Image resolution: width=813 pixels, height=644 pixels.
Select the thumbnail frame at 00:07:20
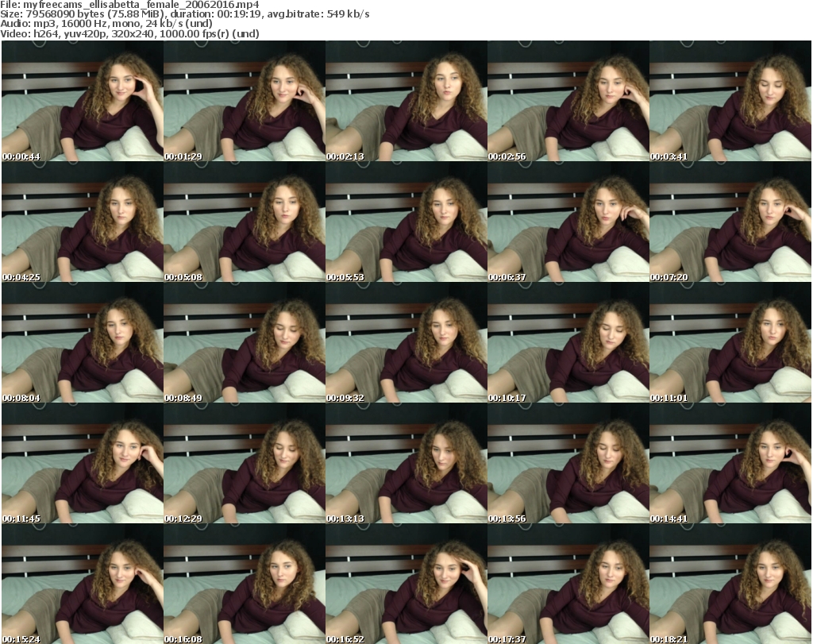point(730,222)
